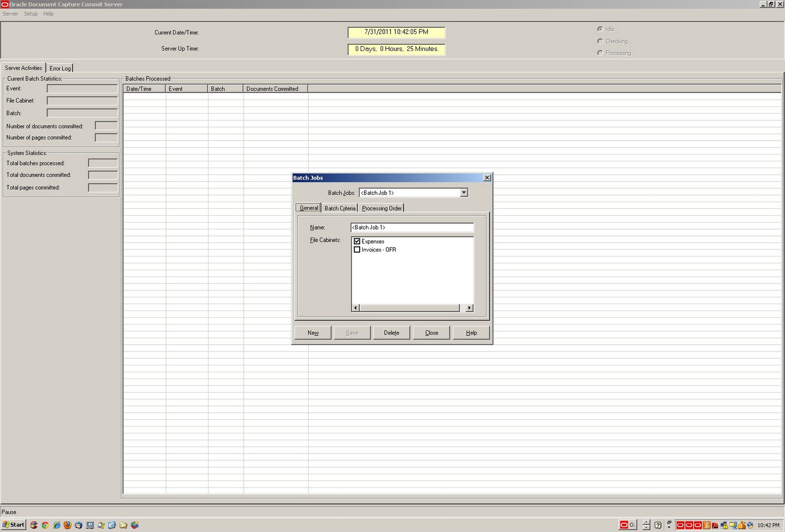Check the Invoices - OFR file cabinet
This screenshot has width=785, height=532.
357,250
